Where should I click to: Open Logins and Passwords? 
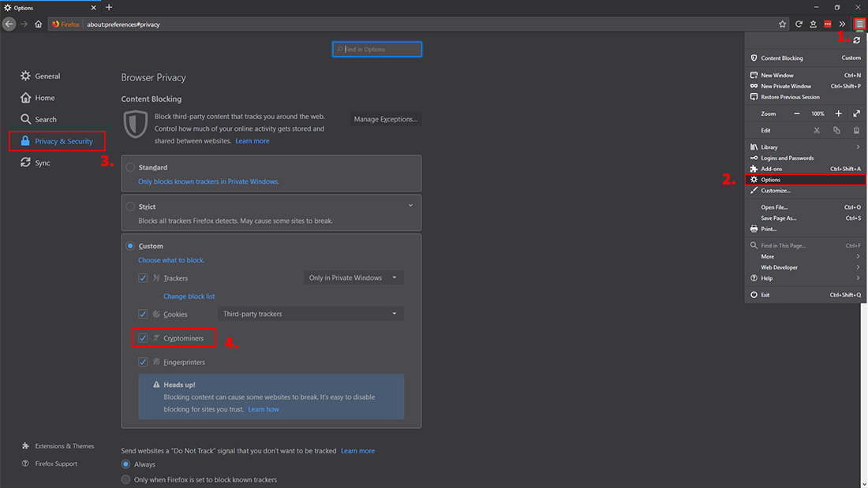[x=805, y=158]
